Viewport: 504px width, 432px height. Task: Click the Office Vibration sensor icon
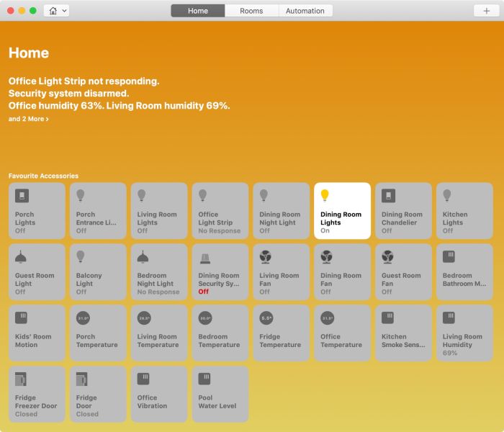point(143,379)
